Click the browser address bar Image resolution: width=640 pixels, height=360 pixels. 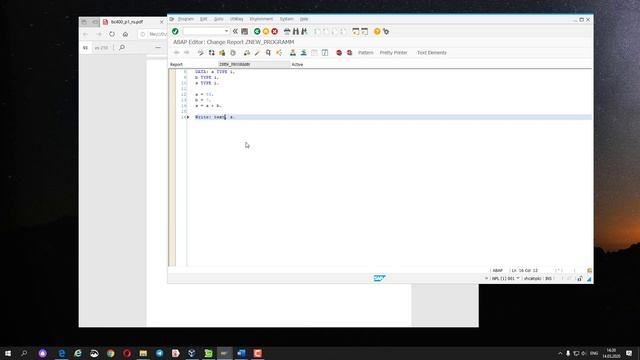click(153, 34)
